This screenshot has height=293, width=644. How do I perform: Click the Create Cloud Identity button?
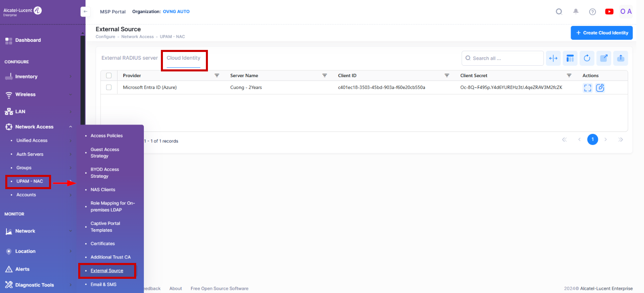tap(601, 33)
